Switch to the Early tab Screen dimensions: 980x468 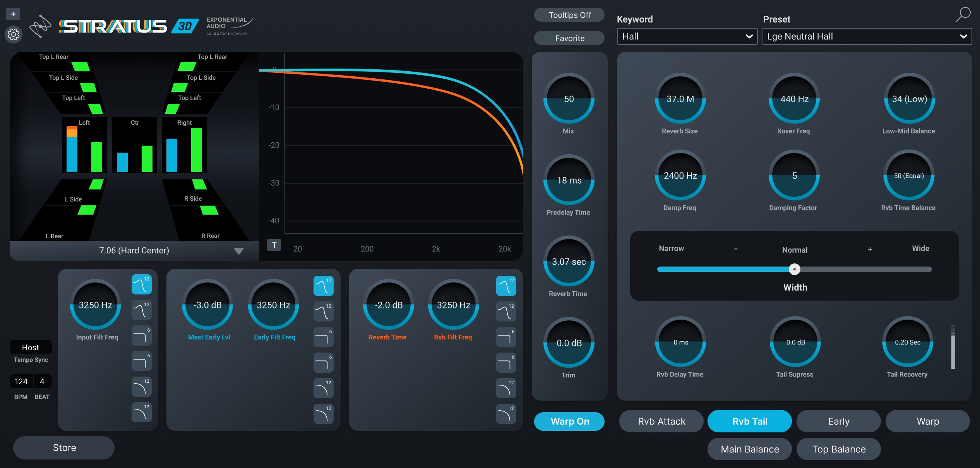point(838,421)
